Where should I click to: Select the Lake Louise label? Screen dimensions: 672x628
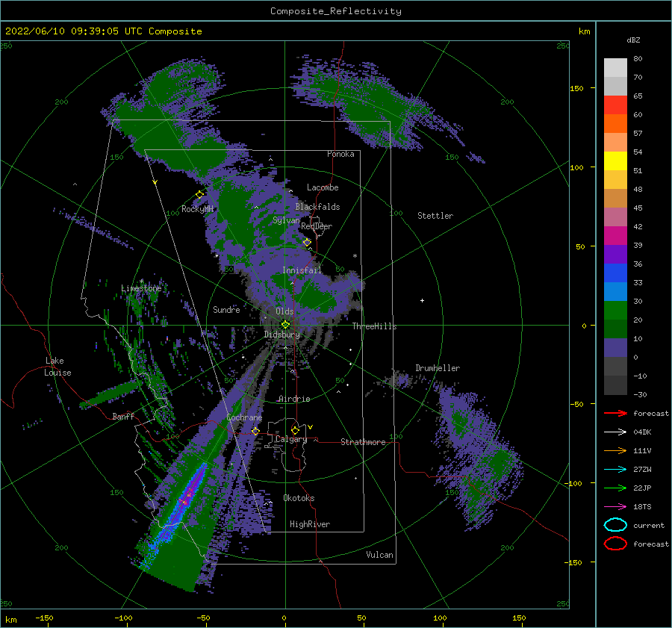coord(57,367)
